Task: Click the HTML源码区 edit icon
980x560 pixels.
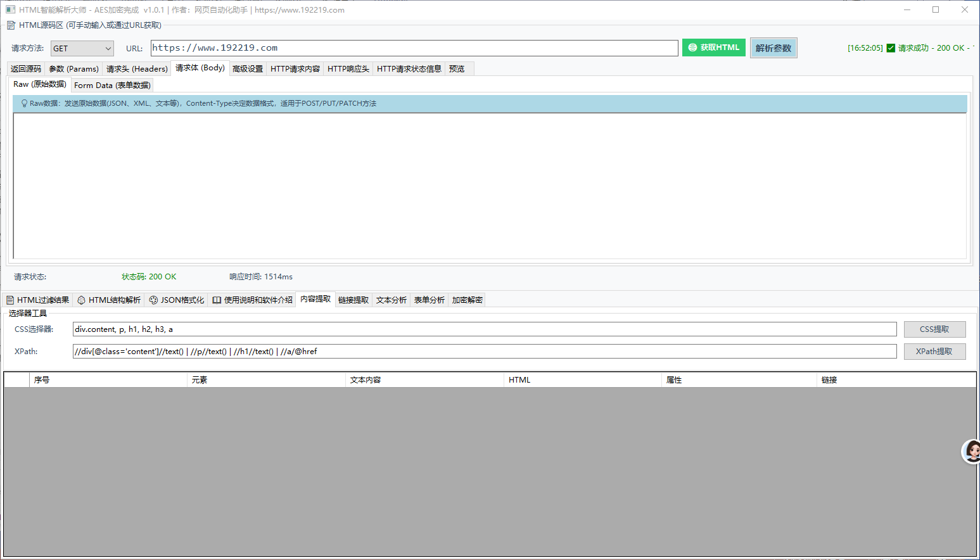Action: pos(11,25)
